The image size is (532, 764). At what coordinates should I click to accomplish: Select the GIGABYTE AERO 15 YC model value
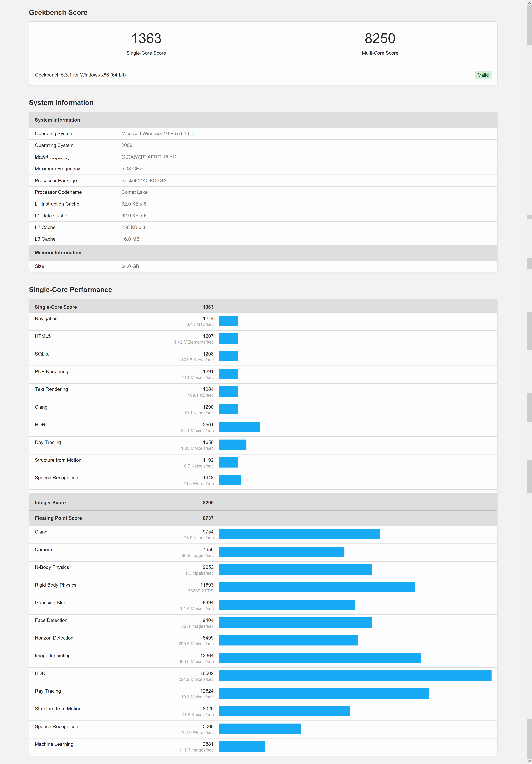[149, 157]
